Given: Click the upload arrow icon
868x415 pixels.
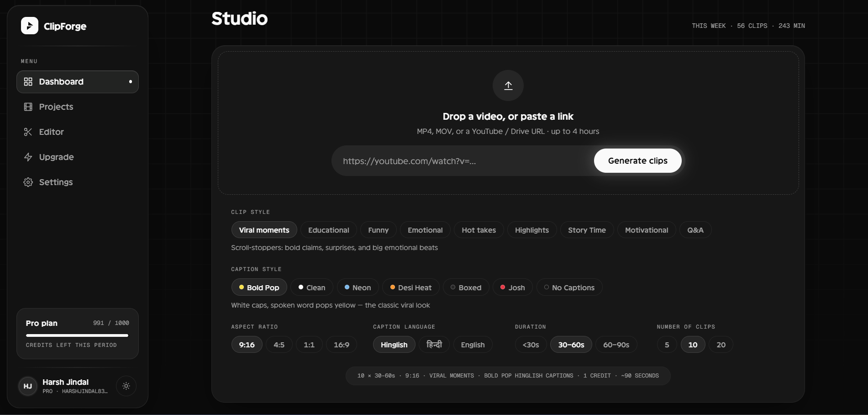Looking at the screenshot, I should (x=508, y=85).
